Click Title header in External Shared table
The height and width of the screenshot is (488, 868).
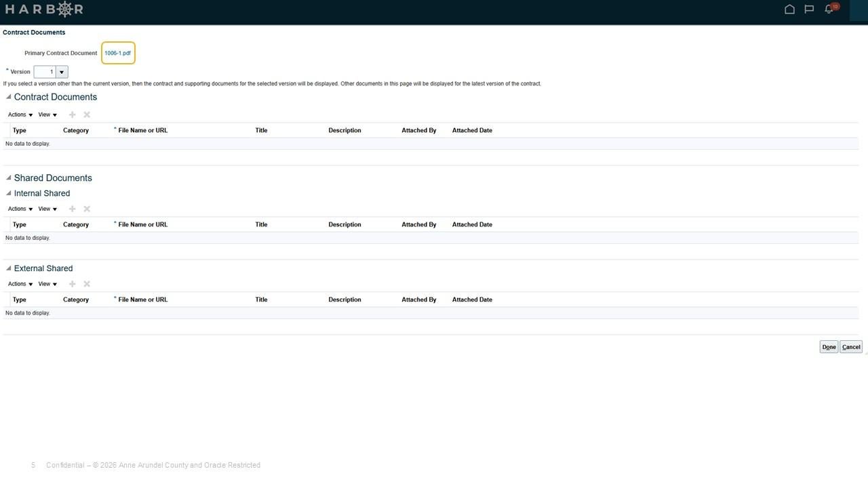click(x=261, y=300)
